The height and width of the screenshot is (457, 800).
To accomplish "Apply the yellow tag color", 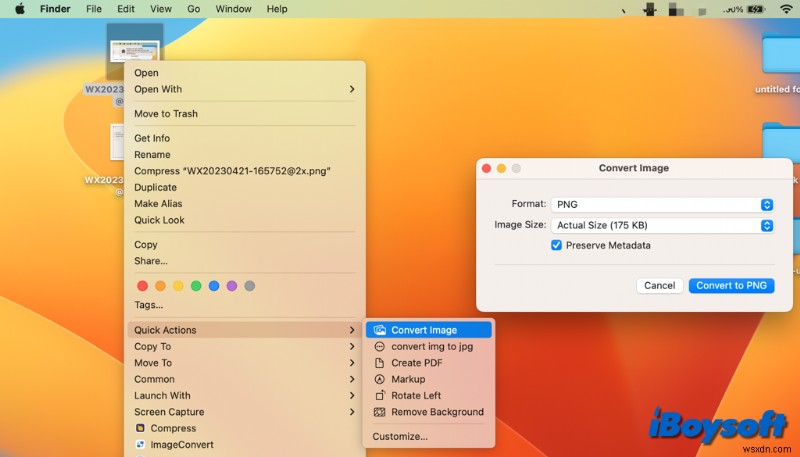I will tap(178, 286).
